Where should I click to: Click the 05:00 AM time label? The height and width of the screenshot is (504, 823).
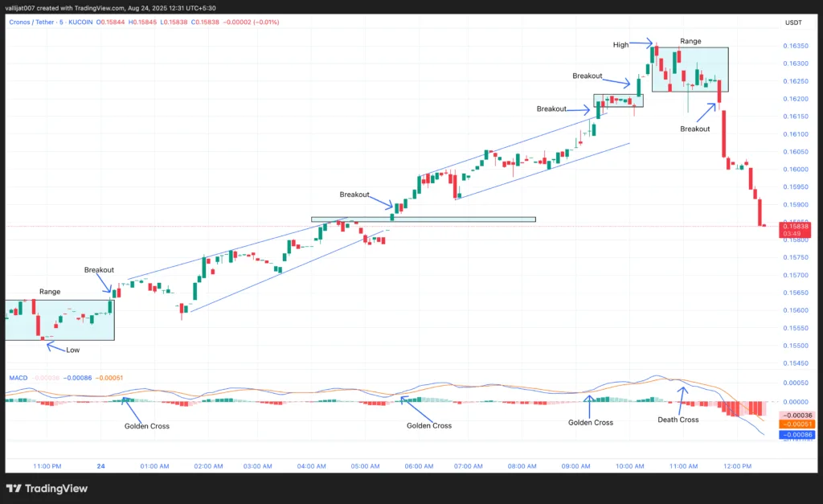(366, 465)
